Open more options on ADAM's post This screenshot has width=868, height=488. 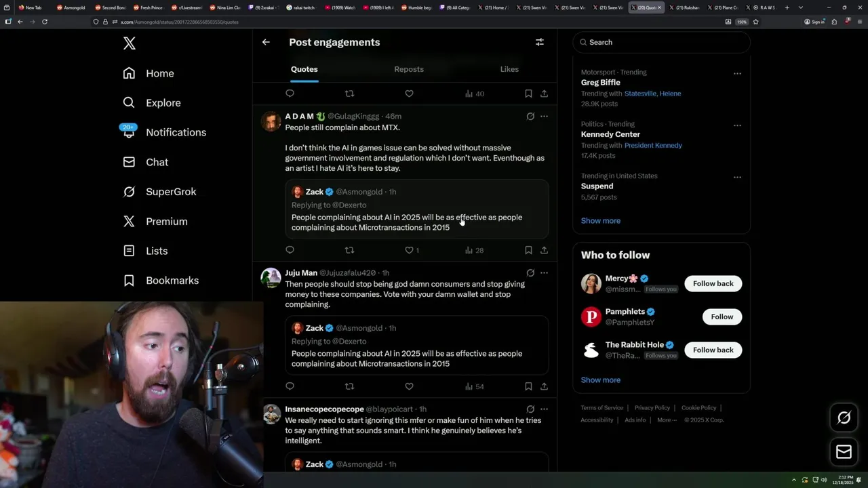(544, 117)
